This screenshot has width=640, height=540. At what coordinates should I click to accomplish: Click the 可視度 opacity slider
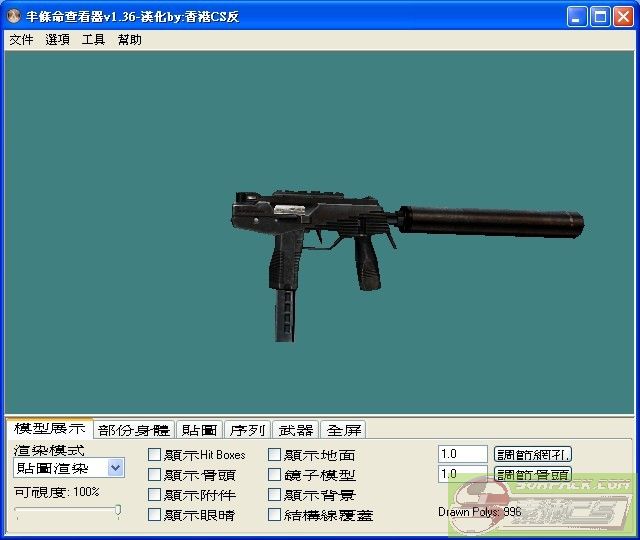(67, 512)
